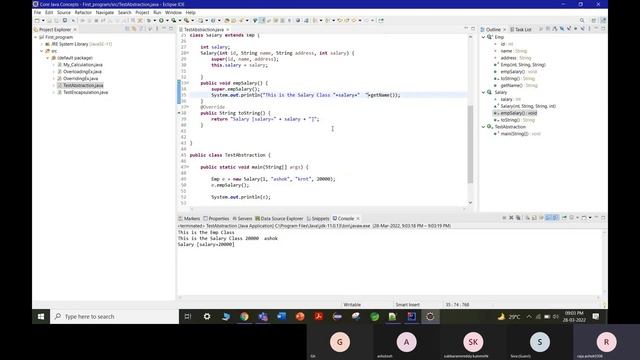The width and height of the screenshot is (640, 360).
Task: Collapse the TestAbstraction class in Outline
Action: (484, 127)
